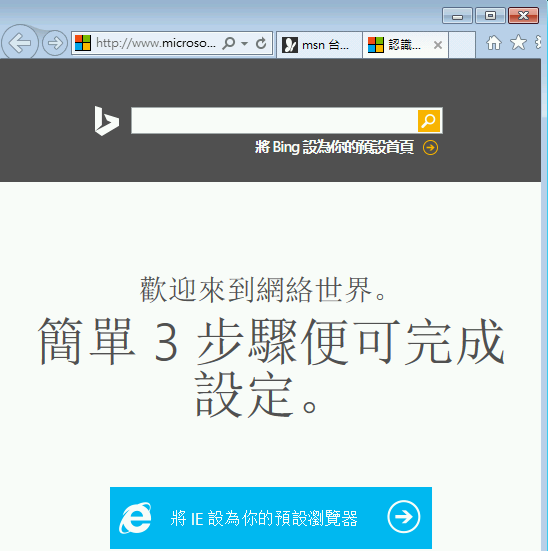
Task: Click the browser Forward arrow button
Action: tap(55, 43)
